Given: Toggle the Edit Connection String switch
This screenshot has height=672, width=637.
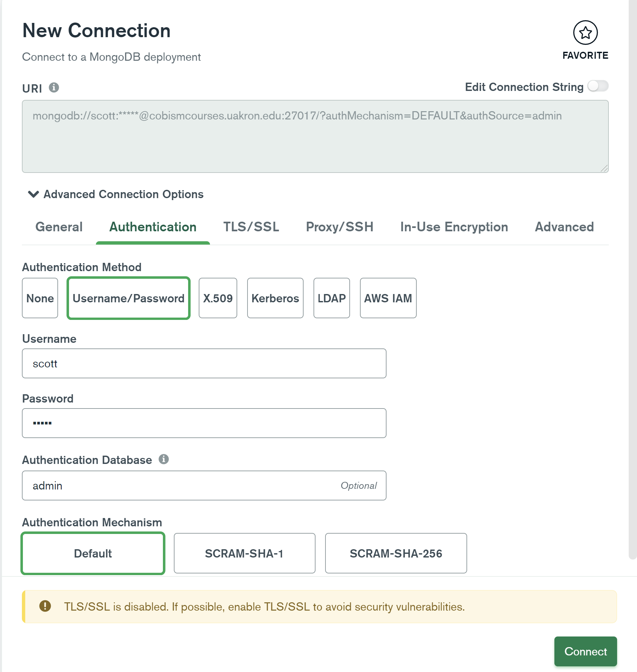Looking at the screenshot, I should tap(598, 86).
